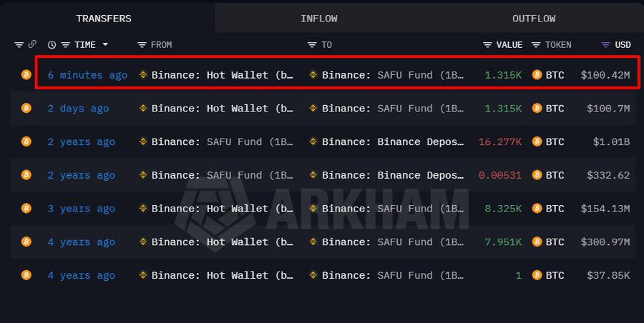This screenshot has height=323, width=644.
Task: Open the TOKEN column filter
Action: (x=536, y=45)
